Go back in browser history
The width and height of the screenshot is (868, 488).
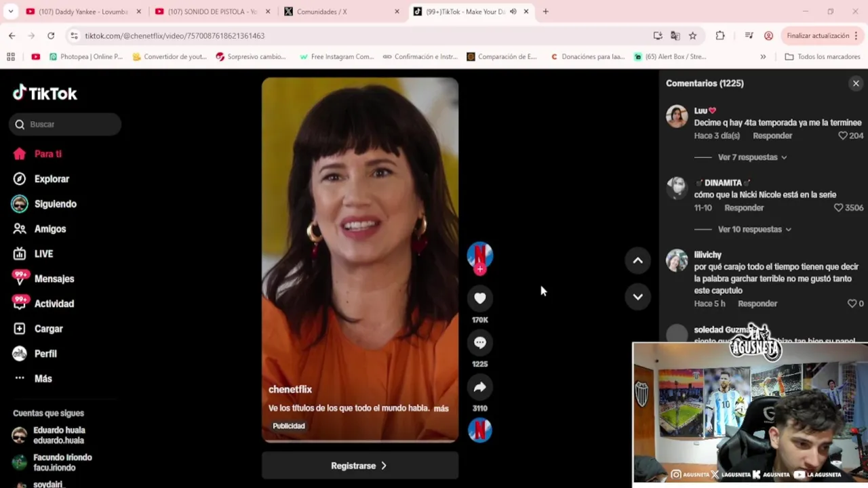12,35
